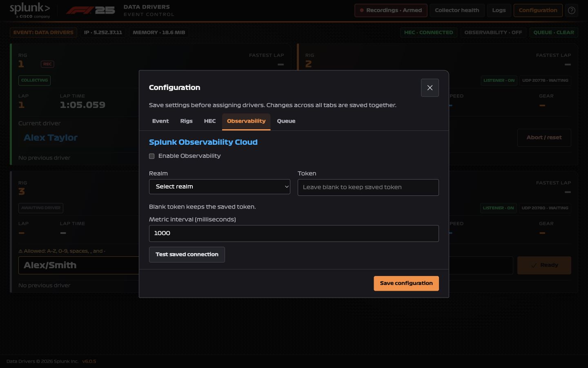Open the HEC tab
The width and height of the screenshot is (588, 368).
pos(210,121)
